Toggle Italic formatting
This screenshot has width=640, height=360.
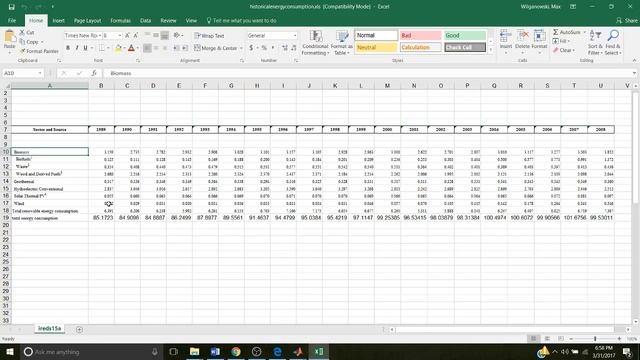point(77,48)
